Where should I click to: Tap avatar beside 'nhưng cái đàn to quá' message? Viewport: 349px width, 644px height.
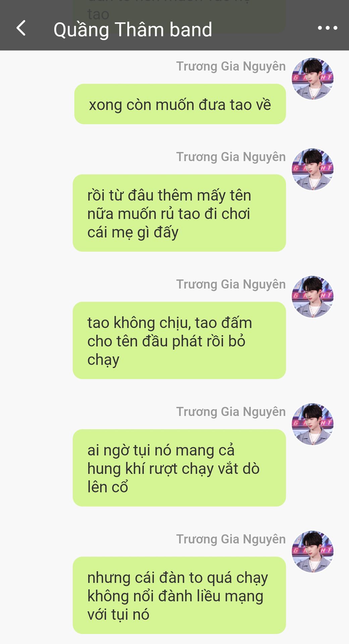pos(312,552)
